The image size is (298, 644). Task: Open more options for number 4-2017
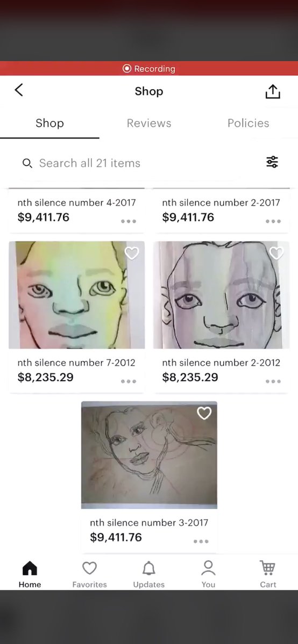pos(129,221)
